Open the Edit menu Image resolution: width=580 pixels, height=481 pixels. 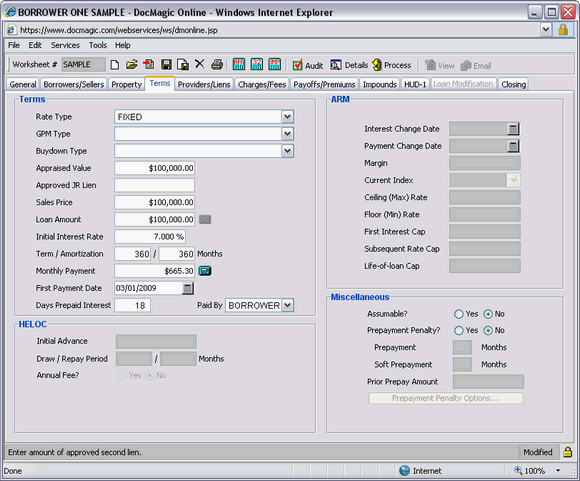click(35, 45)
